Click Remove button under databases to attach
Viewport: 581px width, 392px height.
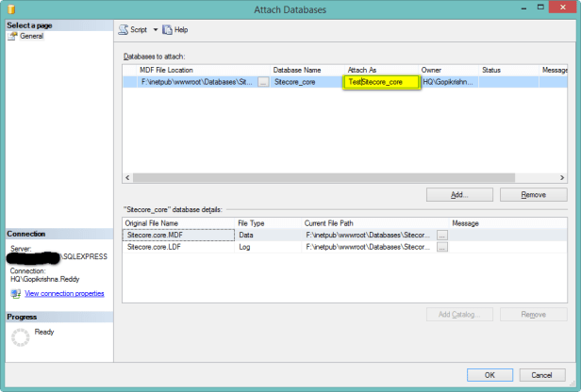[x=533, y=194]
